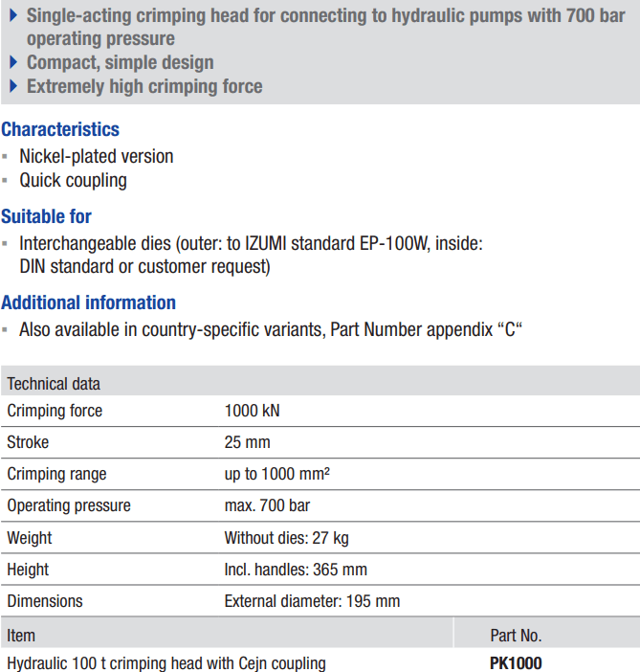Screen dimensions: 640x672
Task: Click the square bullet beside "Interchangeable dies"
Action: (6, 243)
